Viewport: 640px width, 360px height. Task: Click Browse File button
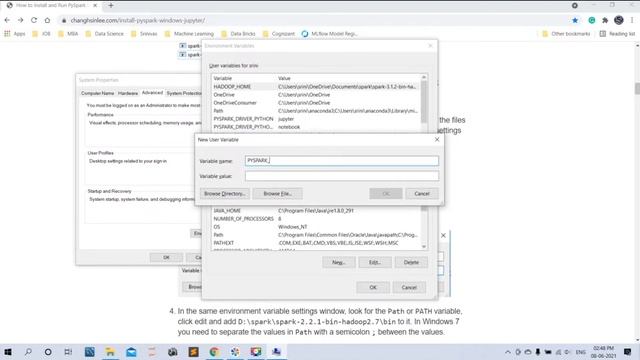278,193
